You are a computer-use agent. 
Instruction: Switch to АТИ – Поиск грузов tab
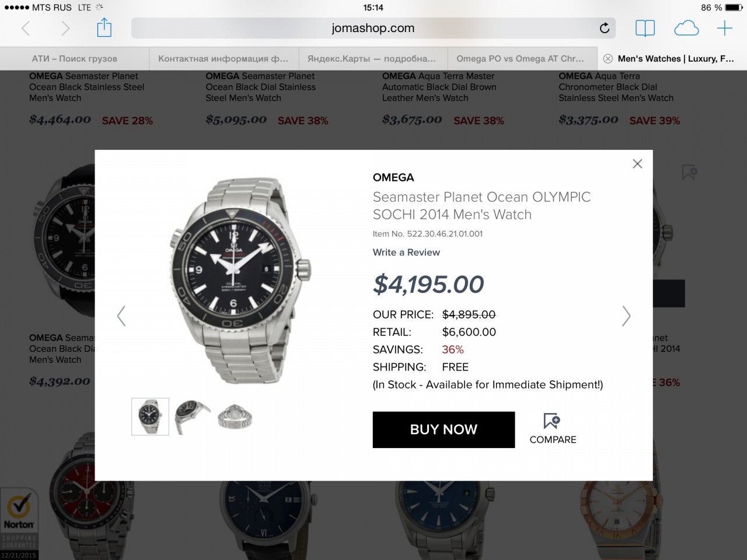point(75,59)
